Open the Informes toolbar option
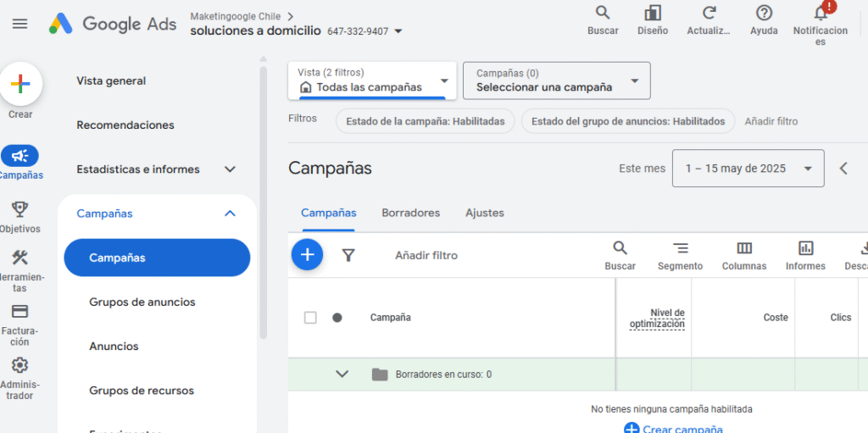Screen dimensions: 868x433 [x=805, y=255]
